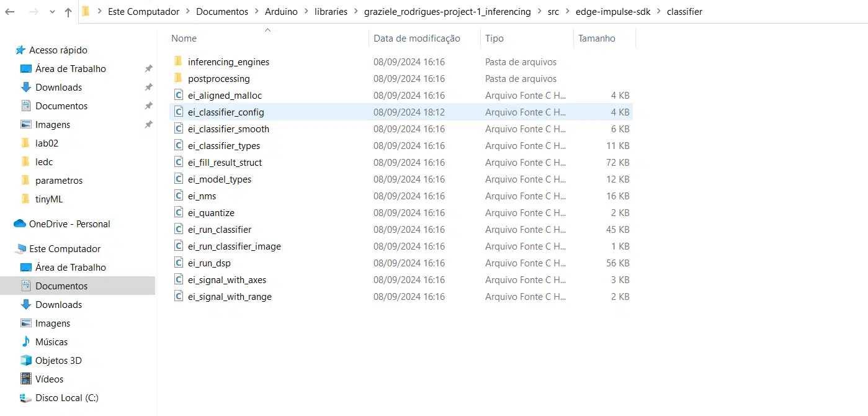Open Objetos 3D in navigation pane
Viewport: 868px width, 416px height.
pyautogui.click(x=58, y=360)
